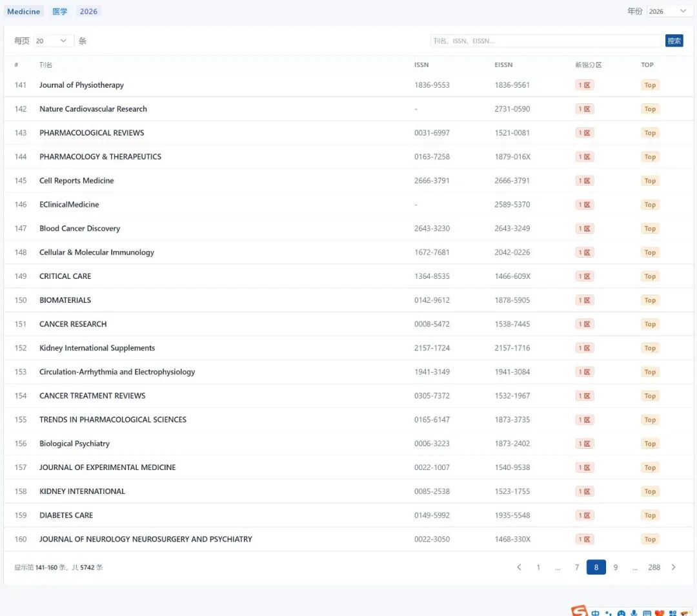Open the Sogou soft keyboard icon
Screen dimensions: 697x616
(647, 613)
